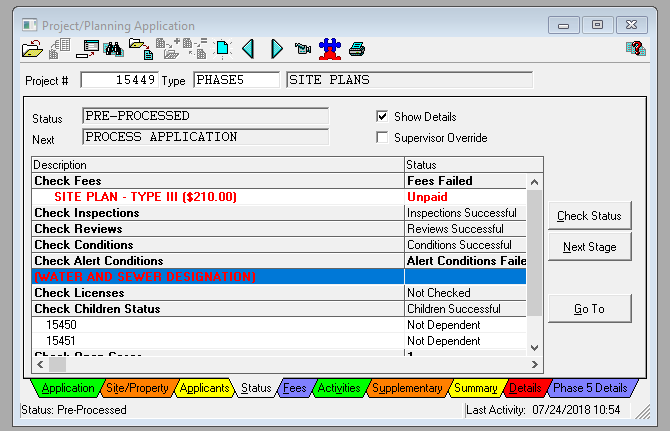
Task: Open the Supplementary tab
Action: 407,388
